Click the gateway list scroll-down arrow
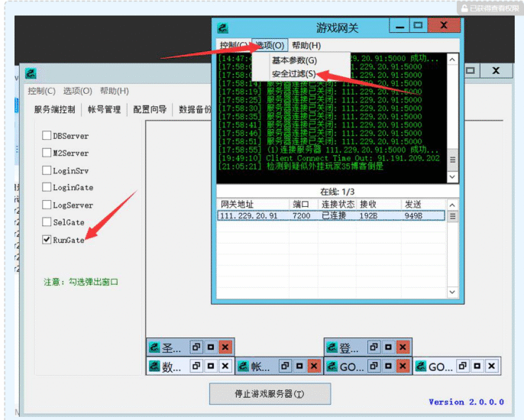 tap(452, 292)
